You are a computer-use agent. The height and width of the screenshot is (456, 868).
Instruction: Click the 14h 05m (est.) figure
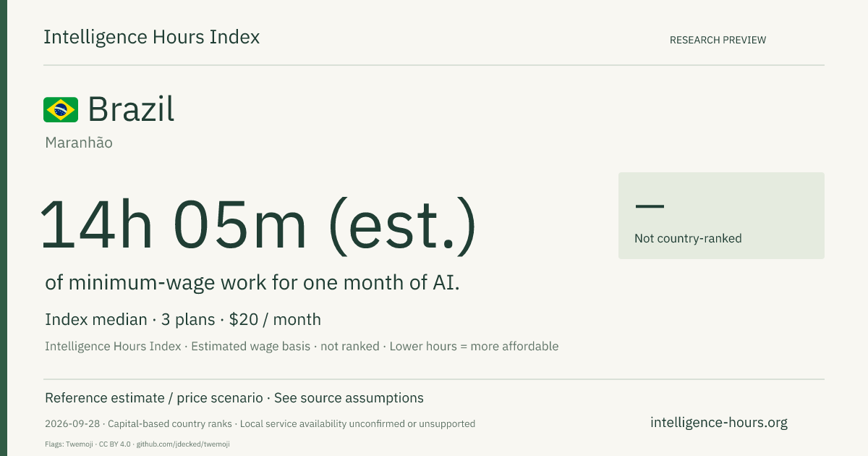pos(259,224)
